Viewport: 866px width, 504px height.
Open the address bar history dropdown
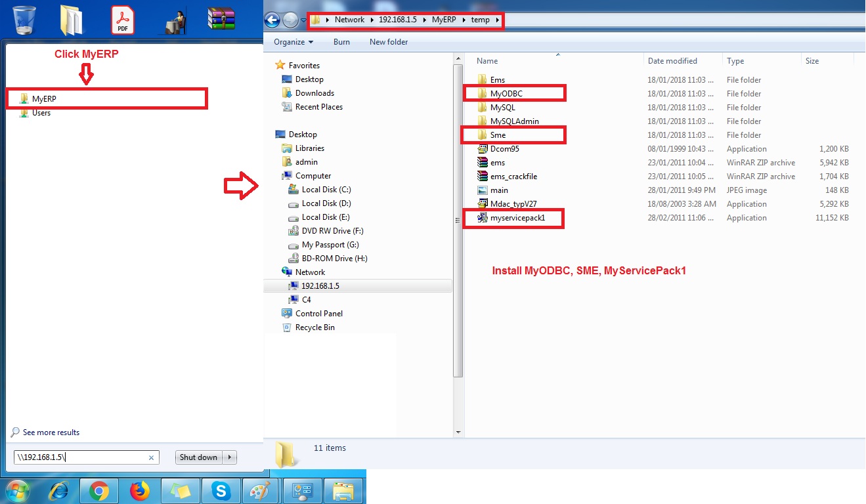pyautogui.click(x=303, y=20)
